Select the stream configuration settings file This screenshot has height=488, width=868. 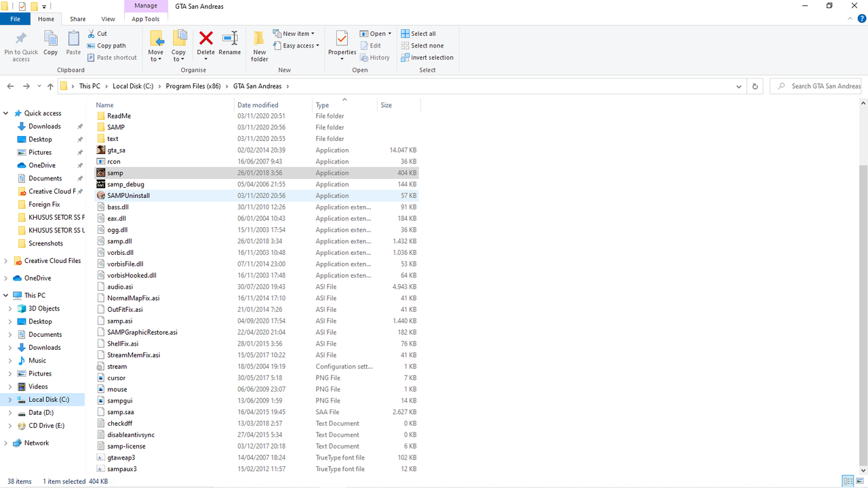(256, 366)
